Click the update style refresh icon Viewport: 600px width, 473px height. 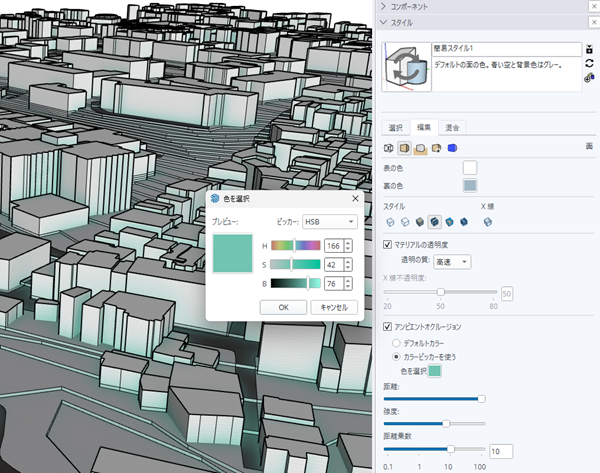pos(590,63)
